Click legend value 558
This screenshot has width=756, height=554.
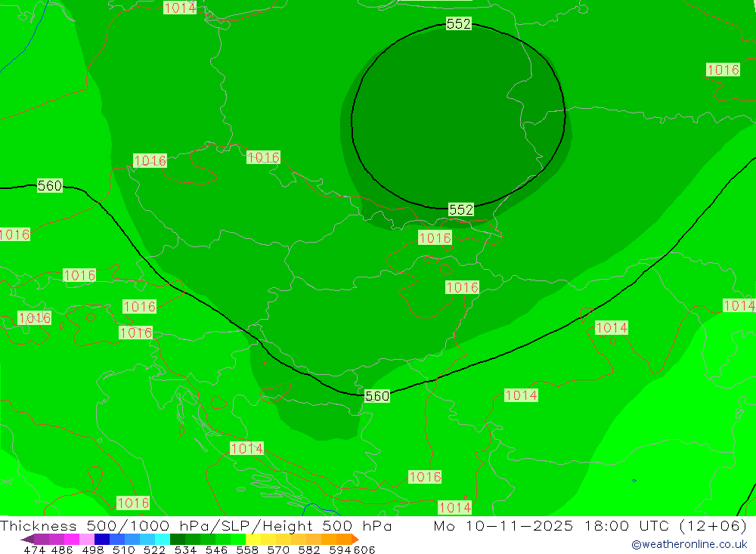click(x=247, y=549)
